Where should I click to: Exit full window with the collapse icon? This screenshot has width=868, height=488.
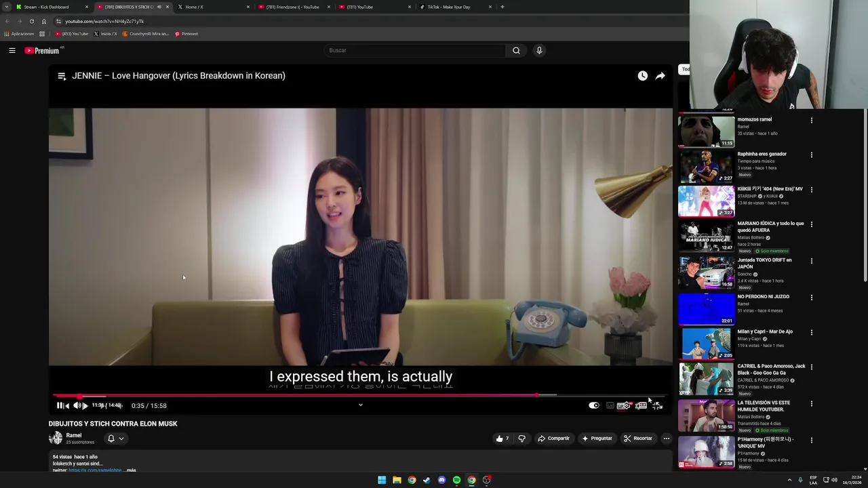[x=657, y=405]
